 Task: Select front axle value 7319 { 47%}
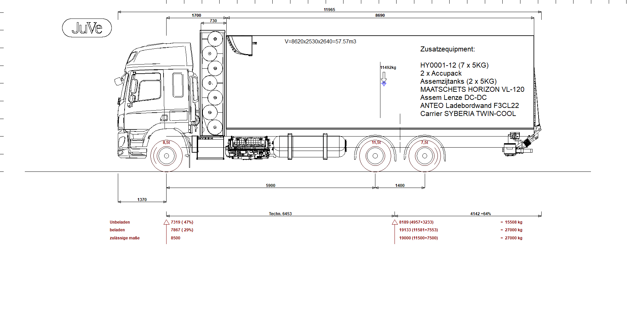(x=182, y=222)
